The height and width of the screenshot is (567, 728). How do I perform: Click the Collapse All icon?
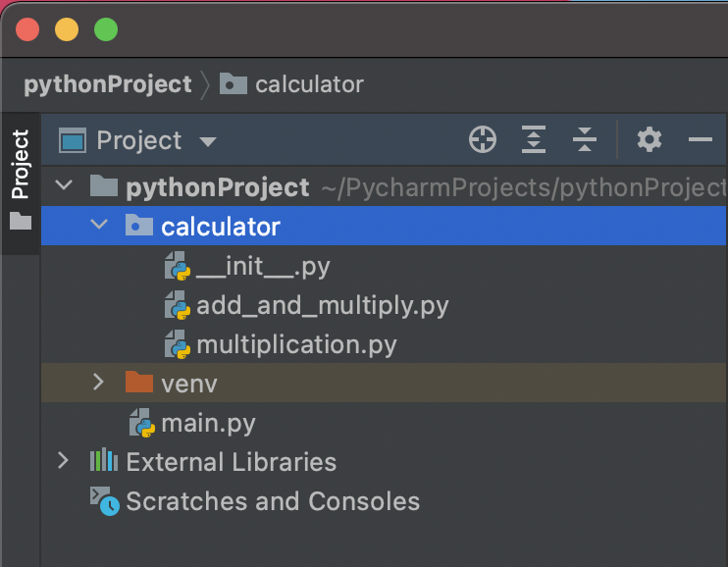tap(585, 139)
